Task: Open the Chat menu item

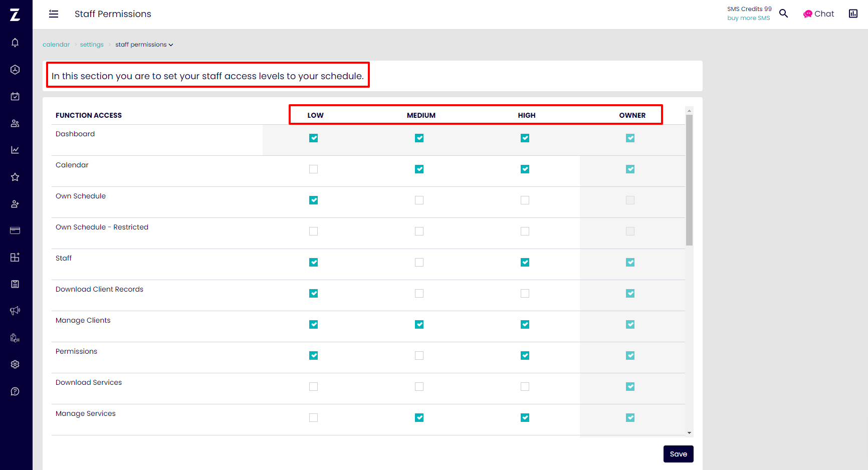Action: click(818, 14)
